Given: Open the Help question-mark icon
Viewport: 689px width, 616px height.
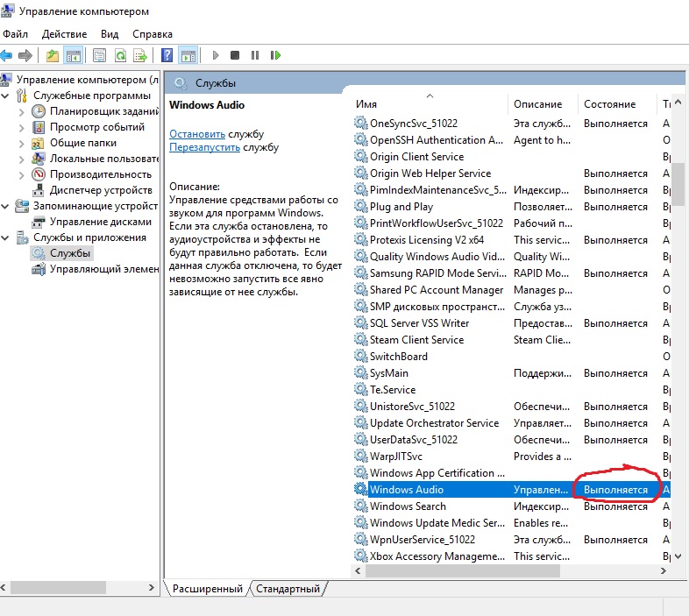Looking at the screenshot, I should point(167,55).
